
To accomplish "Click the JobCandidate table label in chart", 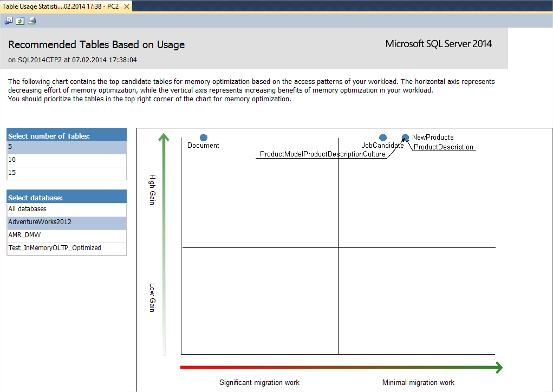I will 382,146.
